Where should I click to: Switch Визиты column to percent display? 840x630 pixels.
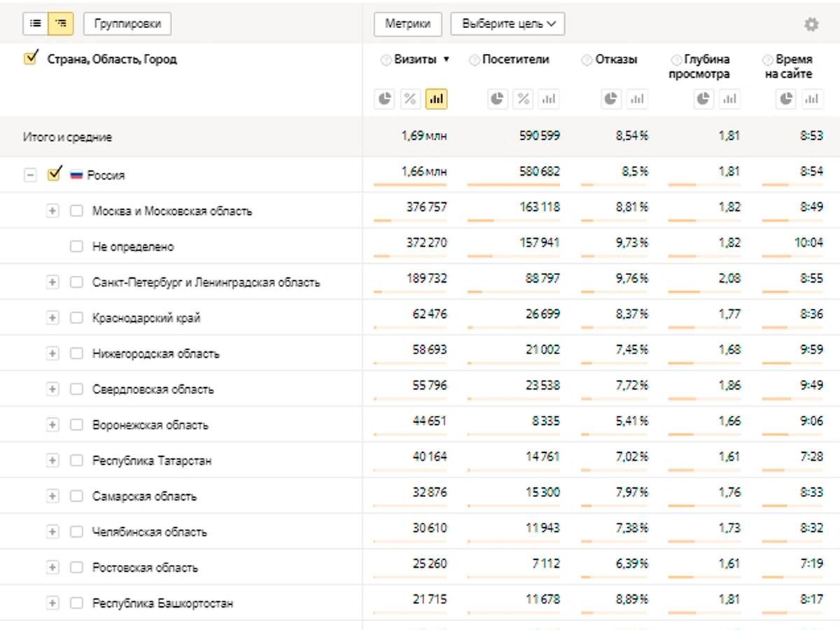[x=410, y=99]
